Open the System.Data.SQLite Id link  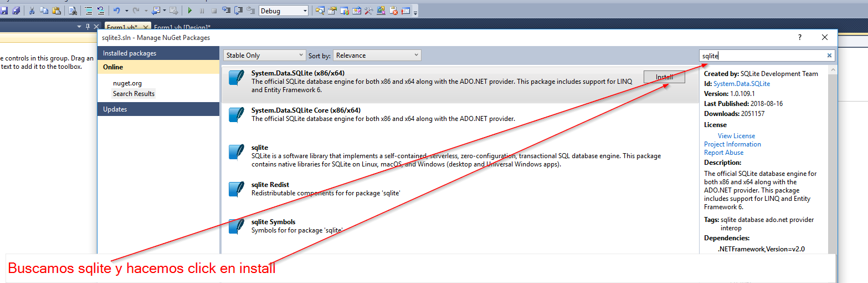742,84
